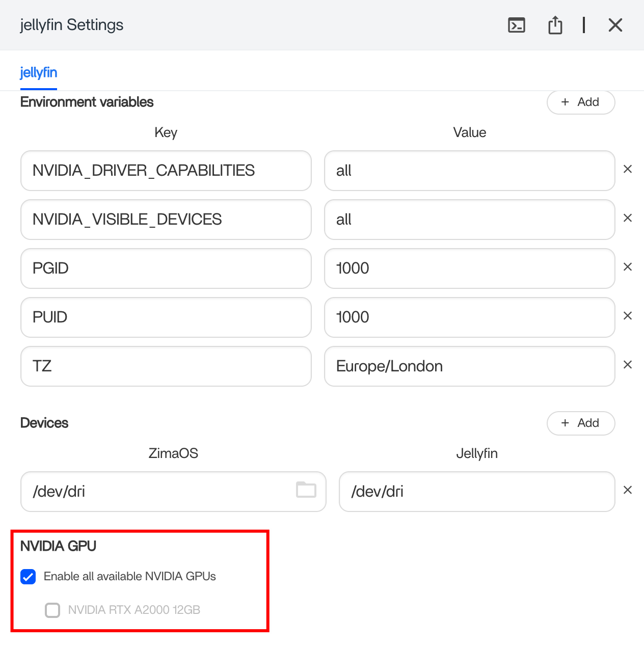Close the jellyfin Settings dialog
644x647 pixels.
pyautogui.click(x=615, y=25)
